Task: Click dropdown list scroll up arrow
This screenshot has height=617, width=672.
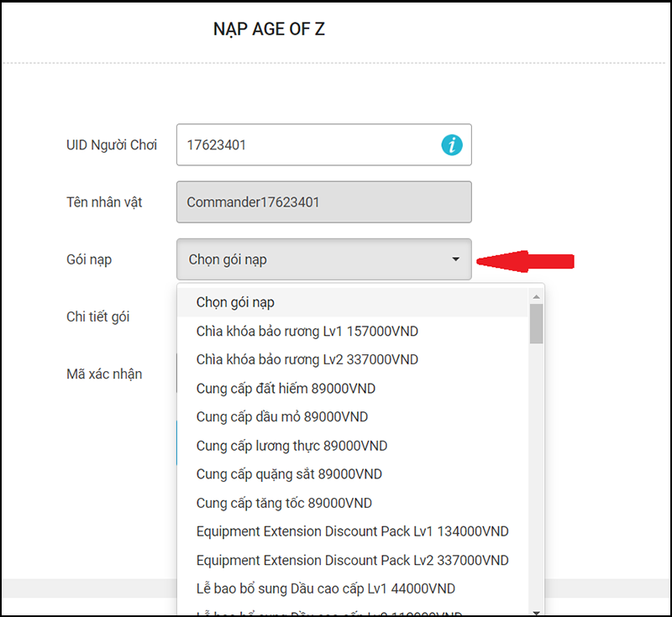Action: 536,296
